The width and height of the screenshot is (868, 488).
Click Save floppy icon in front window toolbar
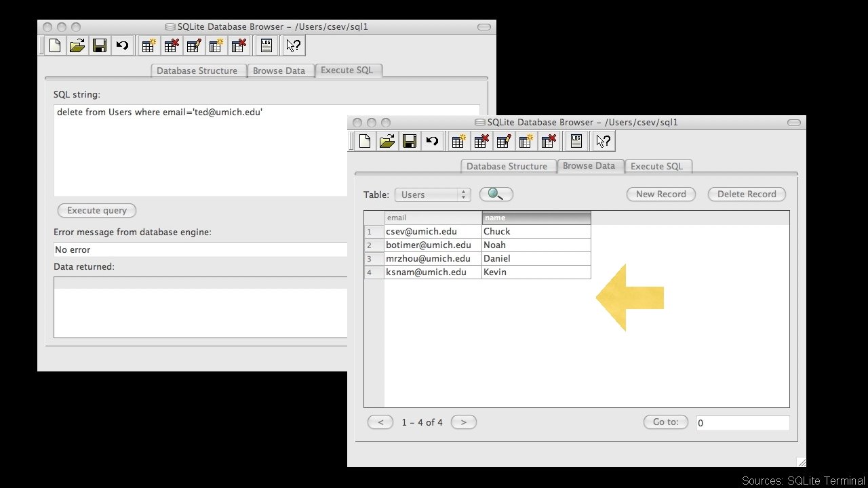click(409, 141)
